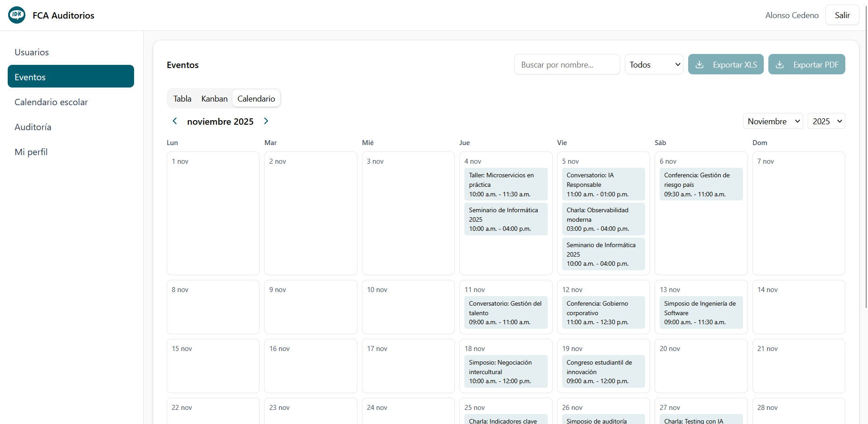Select the 2 nov day cell
868x424 pixels.
(310, 213)
